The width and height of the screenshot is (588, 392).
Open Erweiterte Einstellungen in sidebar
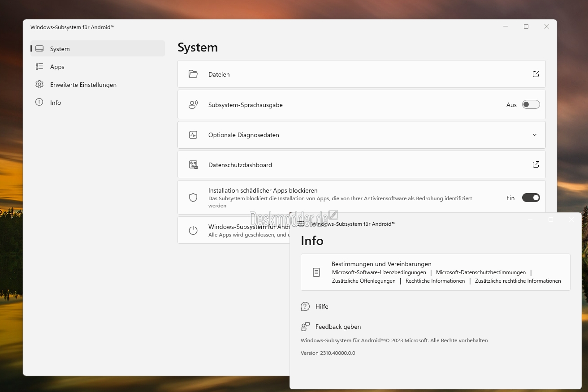(x=98, y=84)
